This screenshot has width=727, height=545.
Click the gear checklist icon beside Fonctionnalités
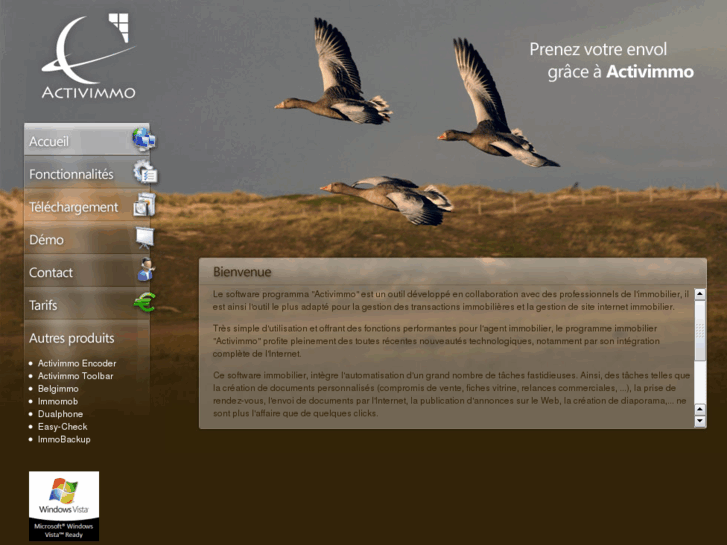(145, 172)
